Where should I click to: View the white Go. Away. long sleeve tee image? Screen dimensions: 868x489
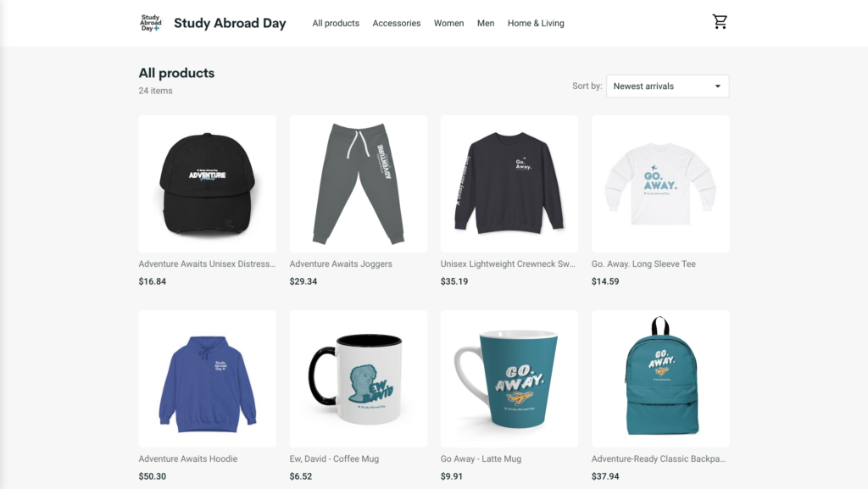pyautogui.click(x=660, y=184)
